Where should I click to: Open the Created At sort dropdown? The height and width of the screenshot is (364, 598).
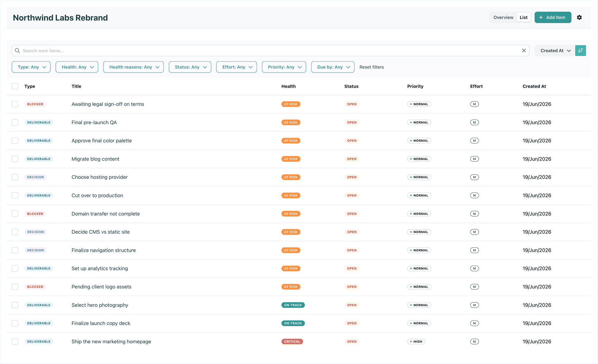555,50
